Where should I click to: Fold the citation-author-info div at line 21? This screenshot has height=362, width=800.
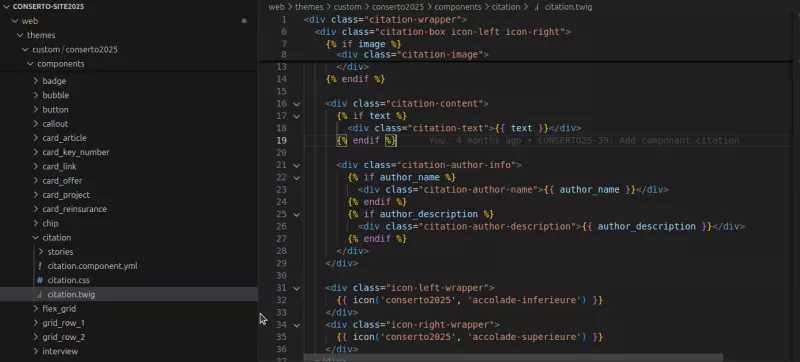tap(296, 165)
